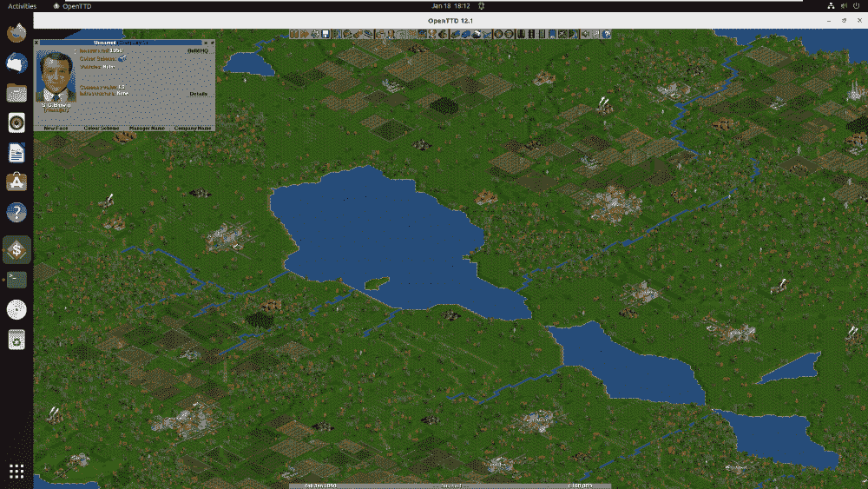This screenshot has height=489, width=868.
Task: Open the world map icon
Action: (x=337, y=35)
